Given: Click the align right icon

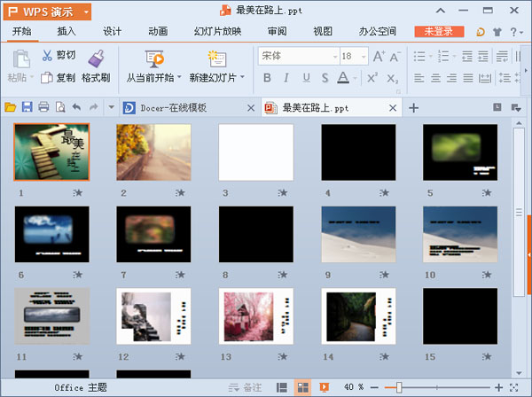Looking at the screenshot, I should [x=451, y=78].
